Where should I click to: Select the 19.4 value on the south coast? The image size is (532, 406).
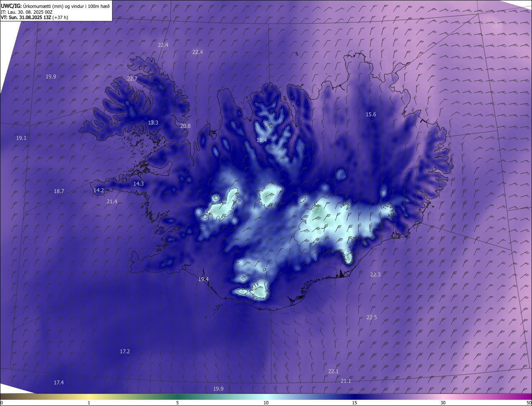click(x=203, y=279)
